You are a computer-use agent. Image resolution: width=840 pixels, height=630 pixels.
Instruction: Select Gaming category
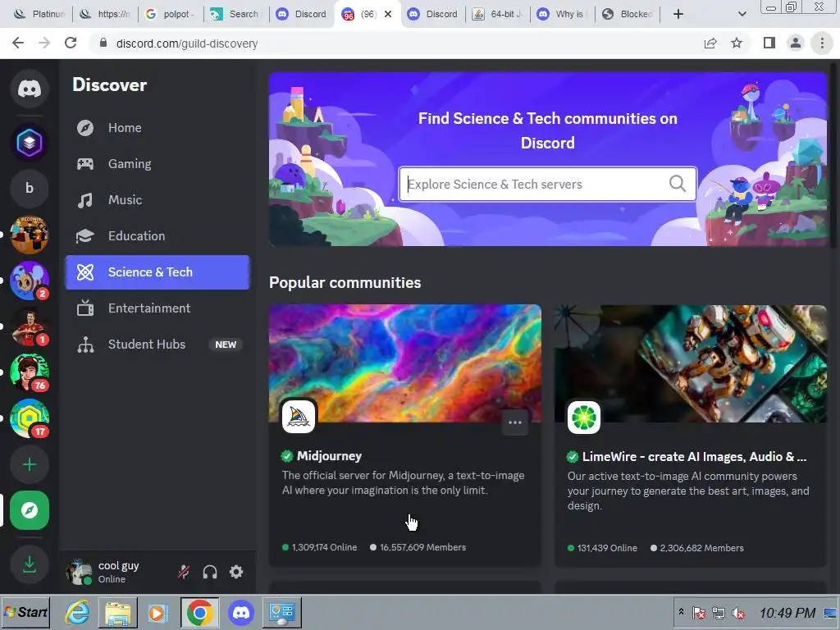point(157,164)
